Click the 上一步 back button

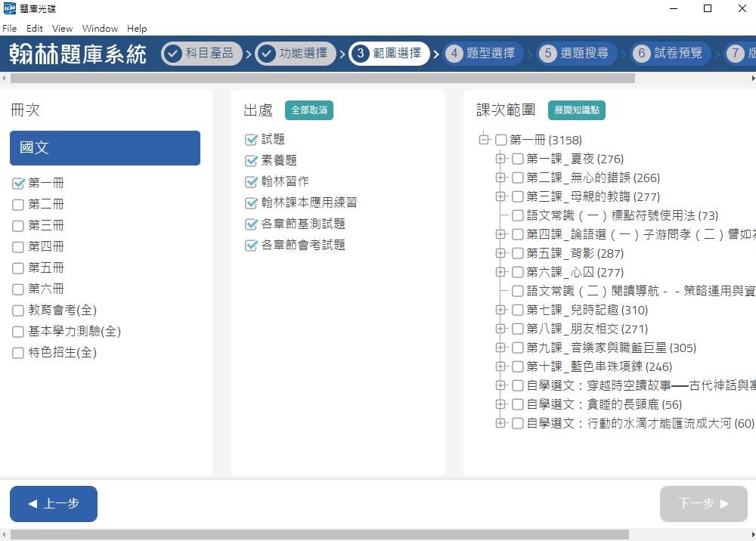tap(54, 504)
